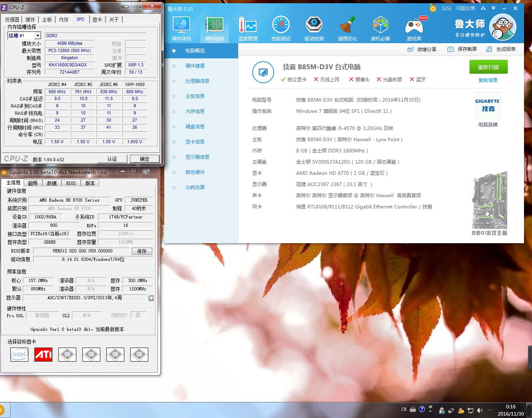Click 生成报表 to generate report

pos(501,49)
